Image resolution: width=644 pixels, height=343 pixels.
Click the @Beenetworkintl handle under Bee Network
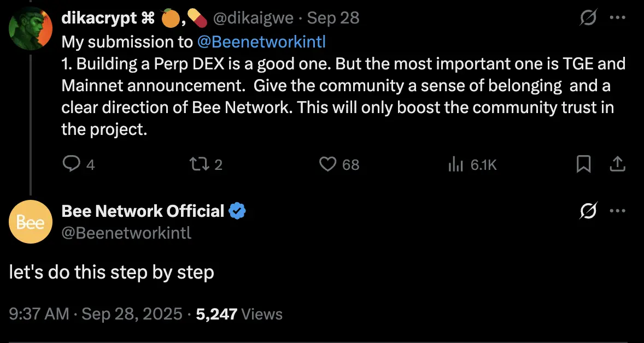click(x=126, y=233)
